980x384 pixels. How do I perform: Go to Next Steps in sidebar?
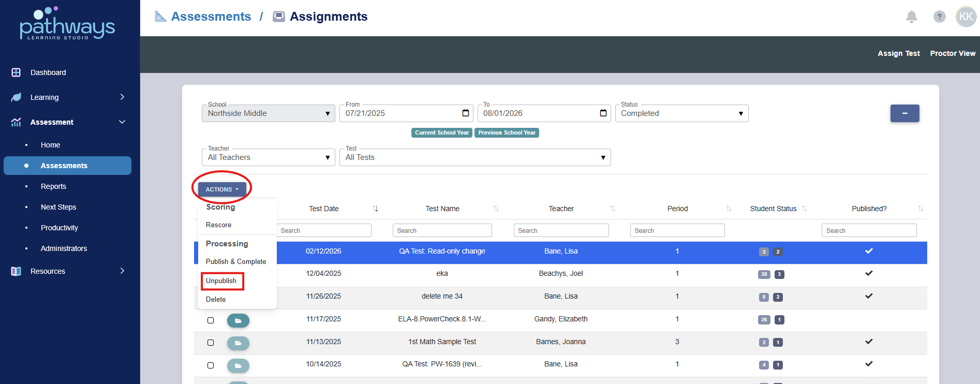pos(58,207)
